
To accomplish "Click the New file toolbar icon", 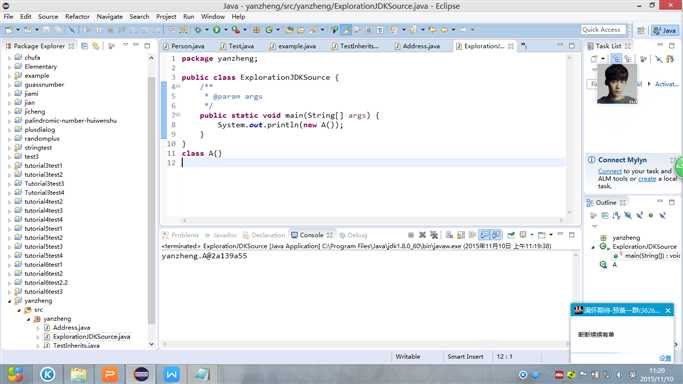I will pos(9,30).
